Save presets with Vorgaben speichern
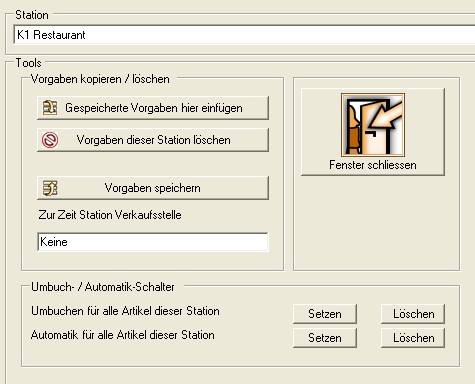 coord(153,188)
